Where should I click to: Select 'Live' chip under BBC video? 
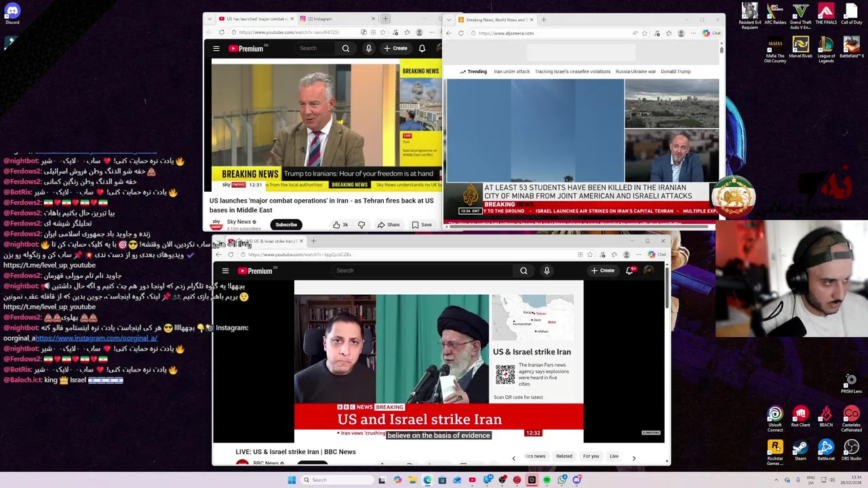pyautogui.click(x=614, y=456)
